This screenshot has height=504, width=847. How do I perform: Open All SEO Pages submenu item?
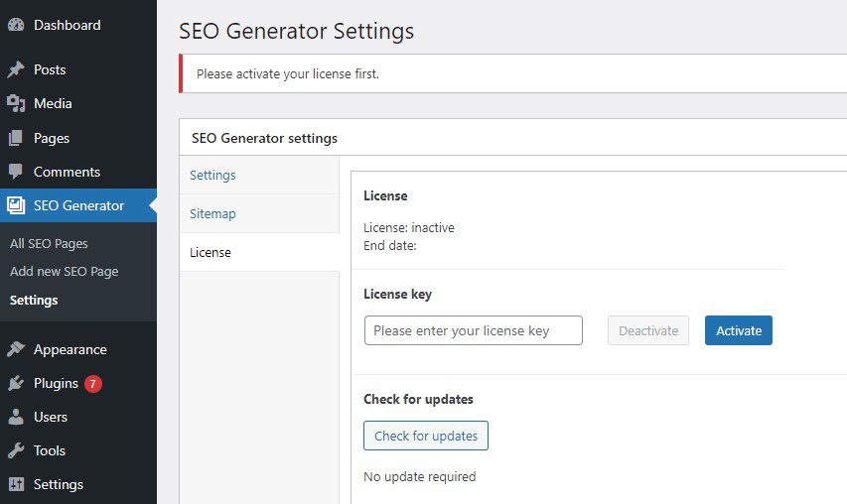click(x=49, y=243)
